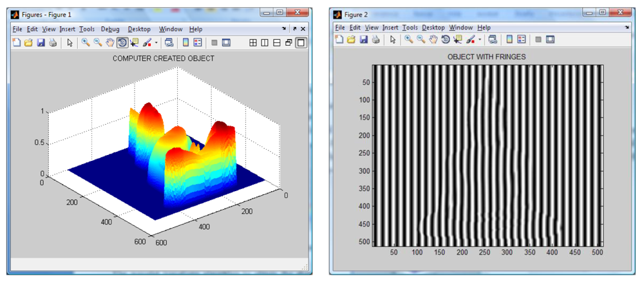Select Rotate 3D tool in Figure 1

coord(122,43)
